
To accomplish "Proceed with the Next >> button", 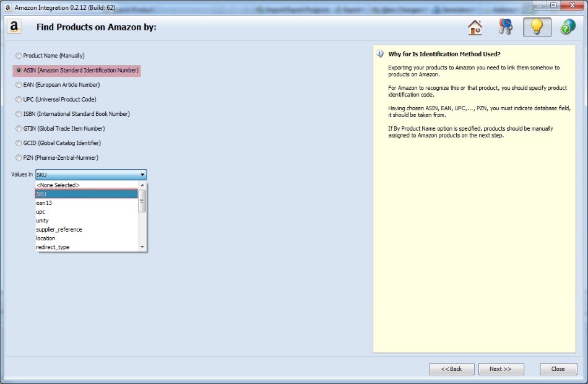I will click(x=501, y=369).
